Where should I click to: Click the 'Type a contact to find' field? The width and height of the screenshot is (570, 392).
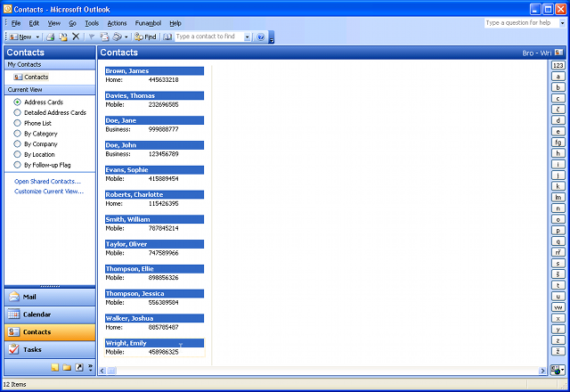click(x=209, y=37)
